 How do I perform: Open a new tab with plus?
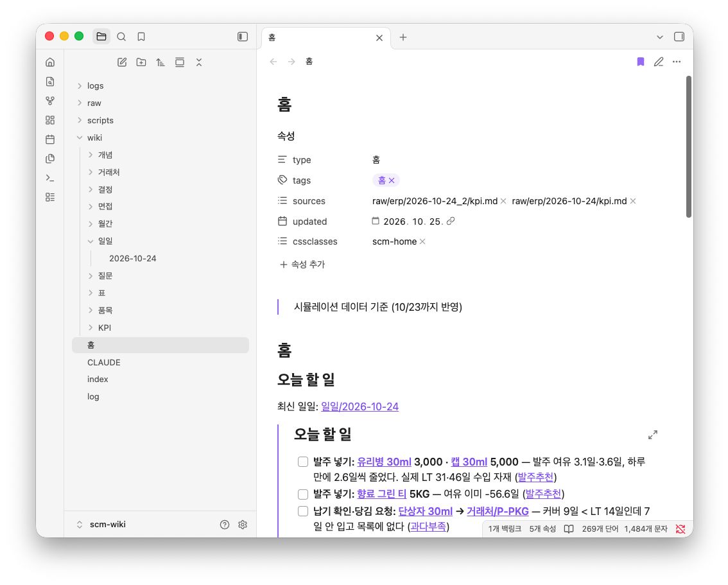[x=403, y=37]
